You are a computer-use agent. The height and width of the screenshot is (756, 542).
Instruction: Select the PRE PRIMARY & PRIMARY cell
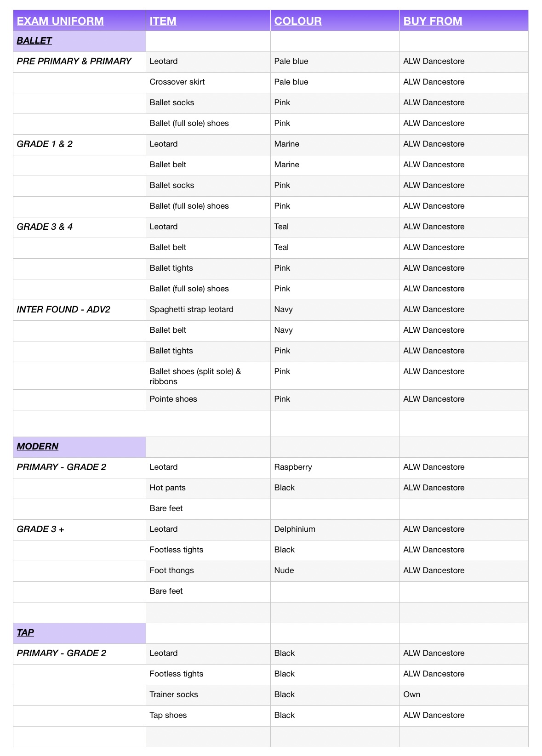(x=80, y=62)
